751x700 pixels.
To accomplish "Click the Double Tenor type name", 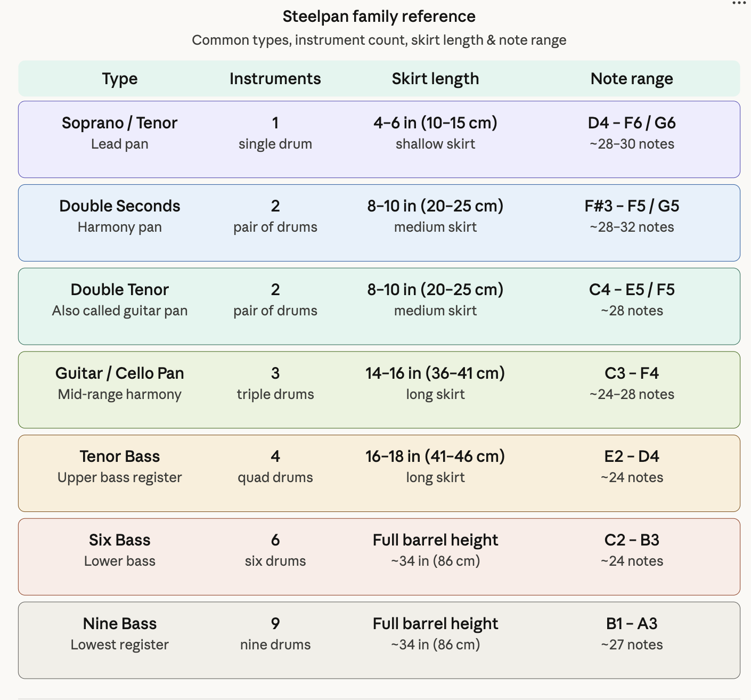I will click(120, 290).
